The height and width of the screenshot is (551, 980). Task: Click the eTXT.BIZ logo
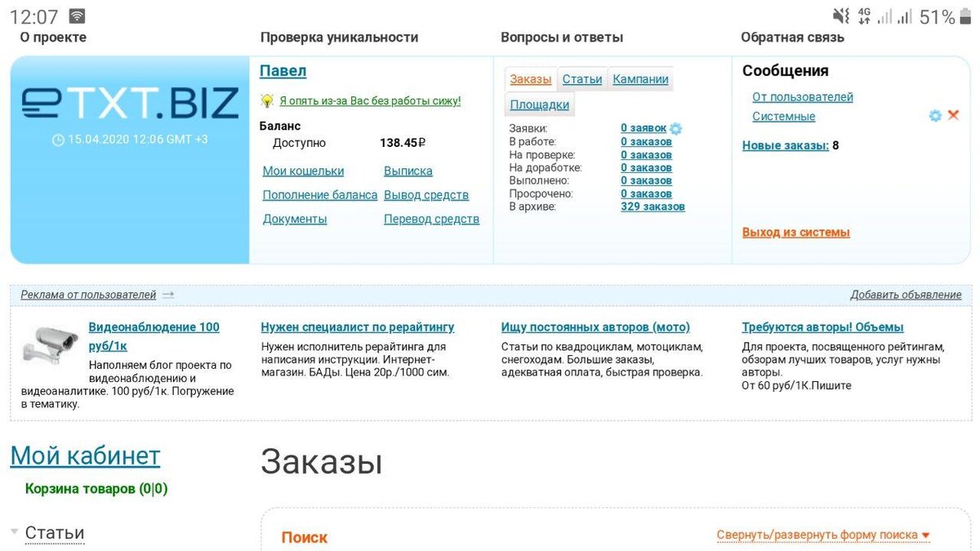click(130, 103)
